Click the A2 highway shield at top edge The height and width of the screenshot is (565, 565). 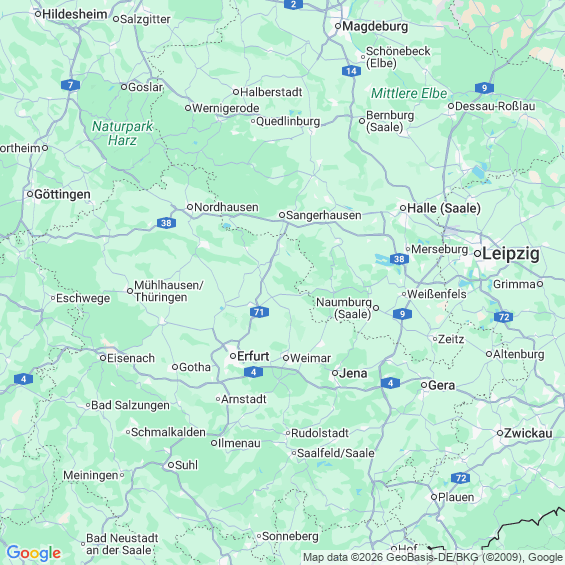293,4
